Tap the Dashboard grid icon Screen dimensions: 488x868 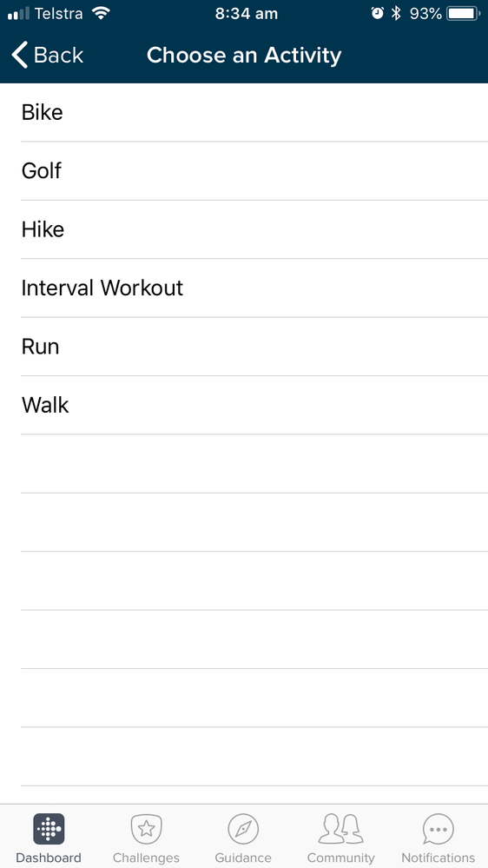pyautogui.click(x=49, y=829)
